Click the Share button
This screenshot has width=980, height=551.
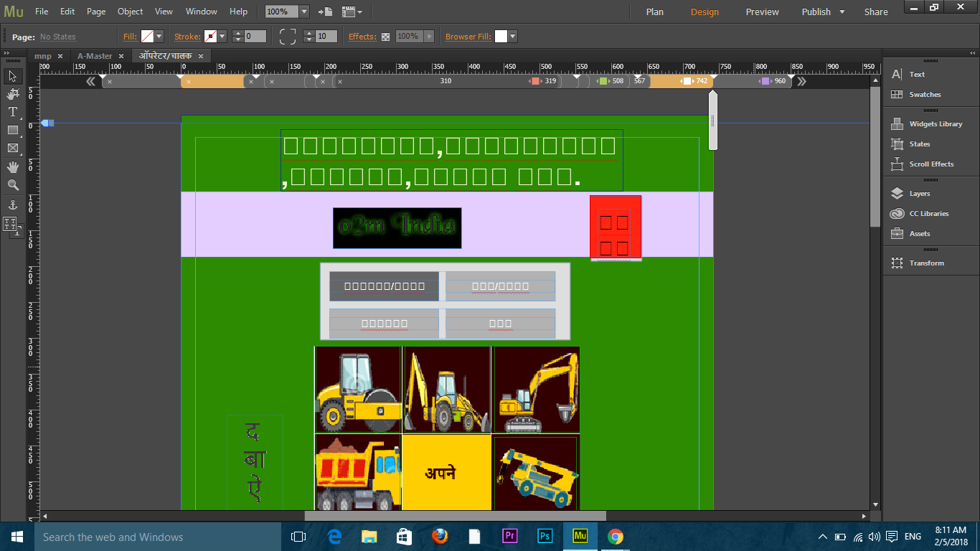click(x=876, y=11)
